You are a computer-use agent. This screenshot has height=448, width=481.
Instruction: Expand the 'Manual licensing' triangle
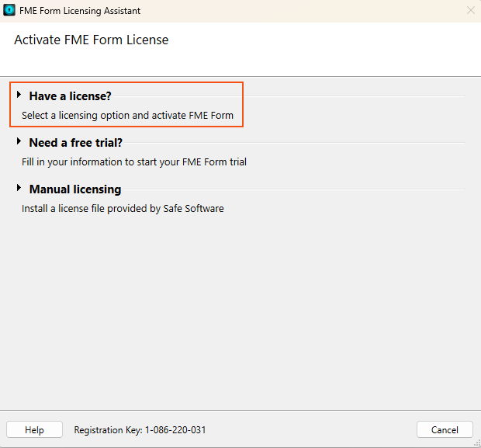point(19,188)
